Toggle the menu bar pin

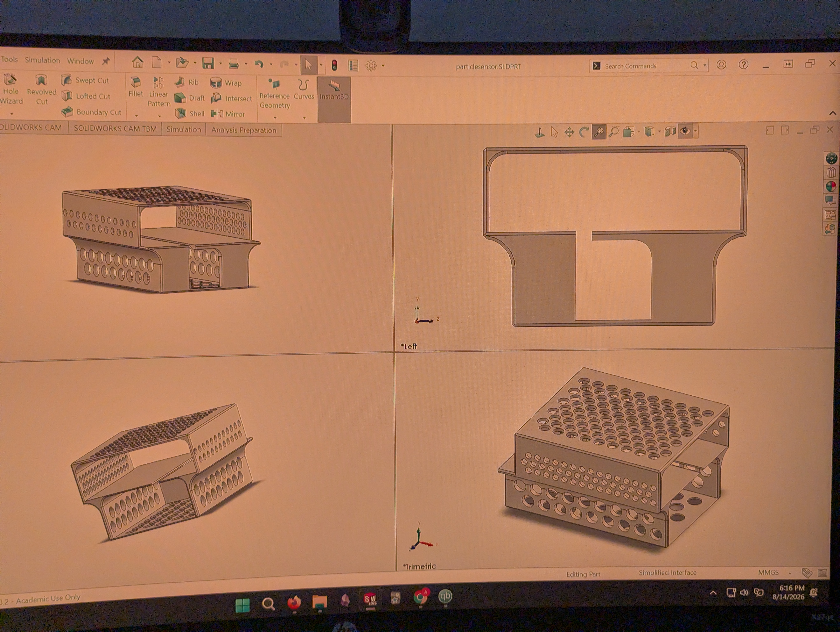point(106,61)
